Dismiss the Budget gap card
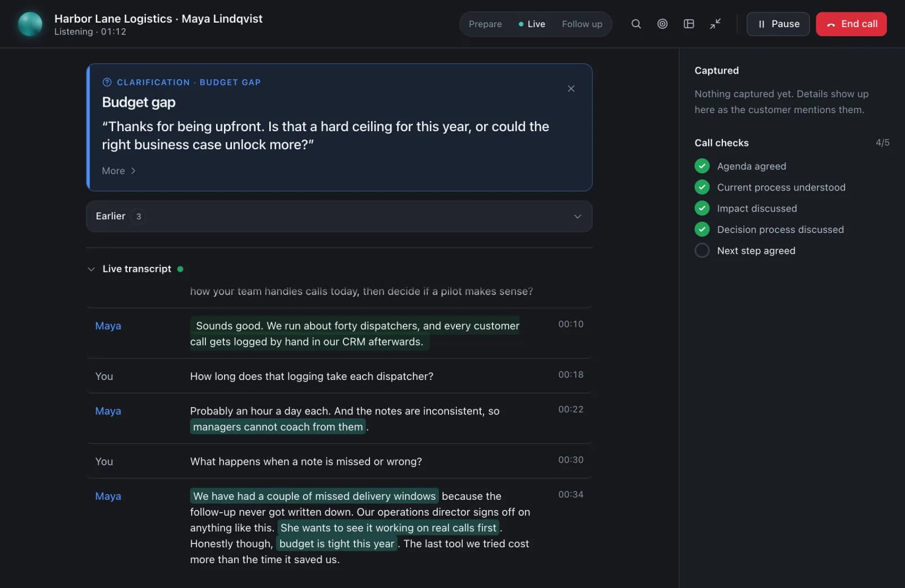The image size is (905, 588). (x=571, y=89)
